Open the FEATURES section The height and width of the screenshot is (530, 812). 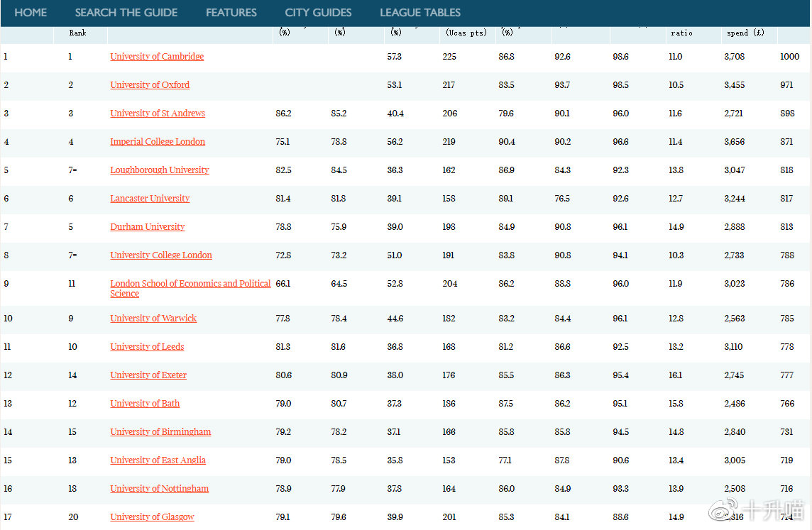[x=231, y=13]
